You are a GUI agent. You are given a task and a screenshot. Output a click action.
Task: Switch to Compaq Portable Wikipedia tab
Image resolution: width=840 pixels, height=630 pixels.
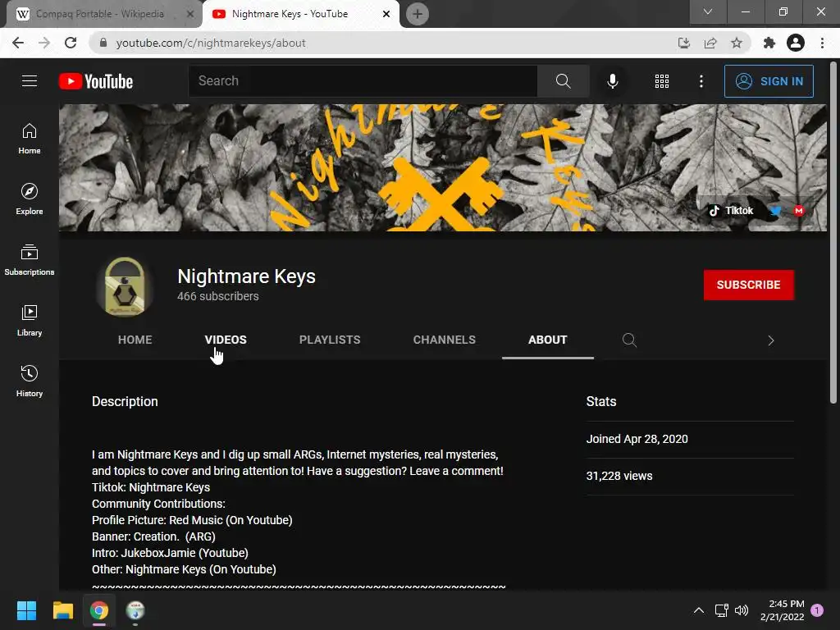tap(99, 14)
